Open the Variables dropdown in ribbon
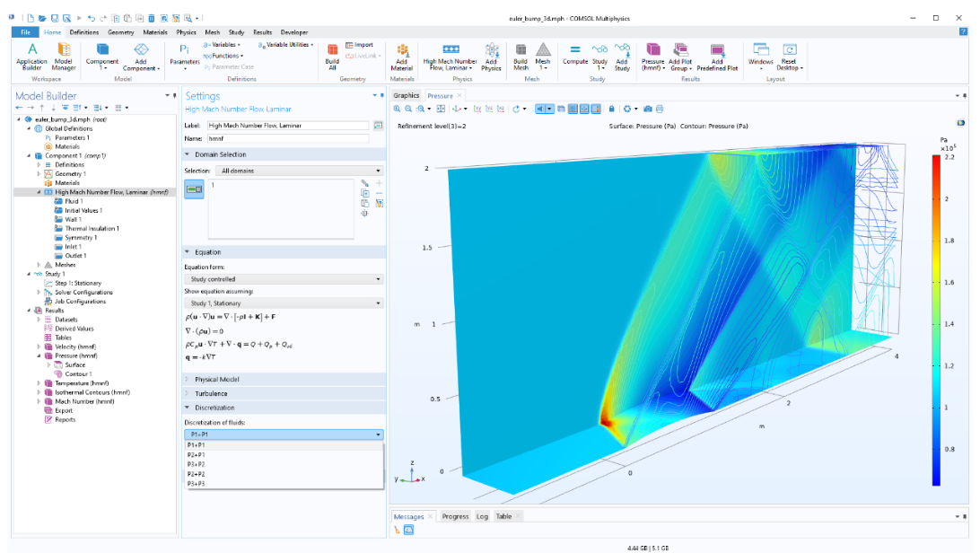This screenshot has width=980, height=553. pyautogui.click(x=223, y=45)
